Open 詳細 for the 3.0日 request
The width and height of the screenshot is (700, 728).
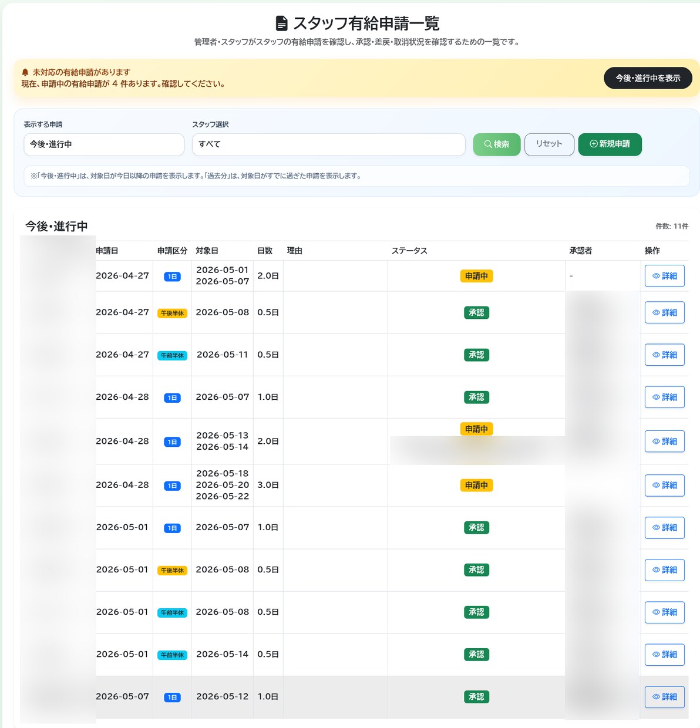[x=665, y=486]
